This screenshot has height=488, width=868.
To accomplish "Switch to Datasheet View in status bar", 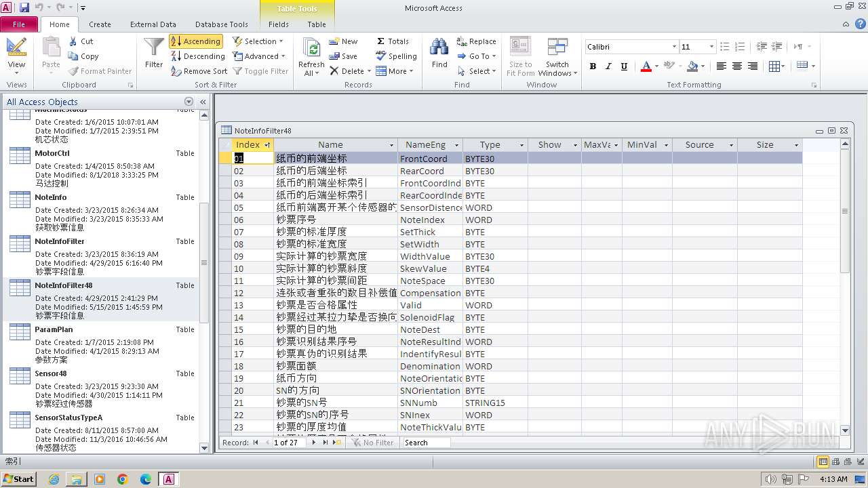I will (x=823, y=462).
